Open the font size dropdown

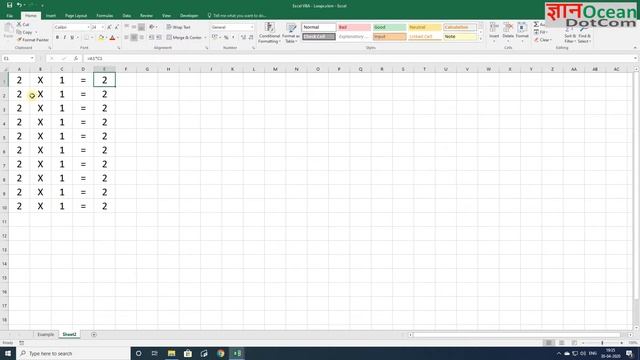102,27
